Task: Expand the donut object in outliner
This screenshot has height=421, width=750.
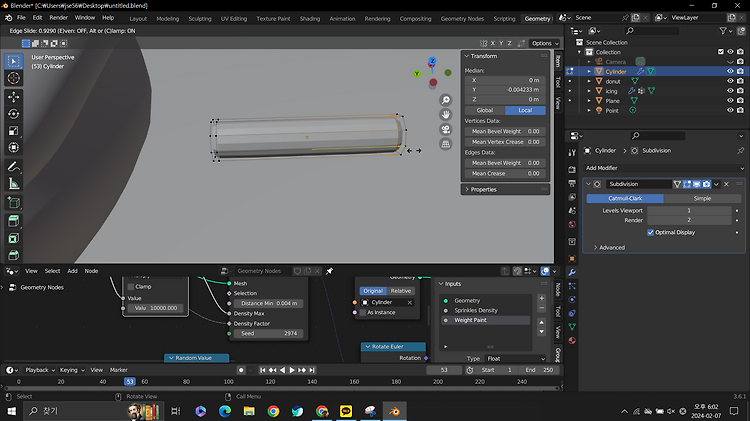Action: click(x=589, y=81)
